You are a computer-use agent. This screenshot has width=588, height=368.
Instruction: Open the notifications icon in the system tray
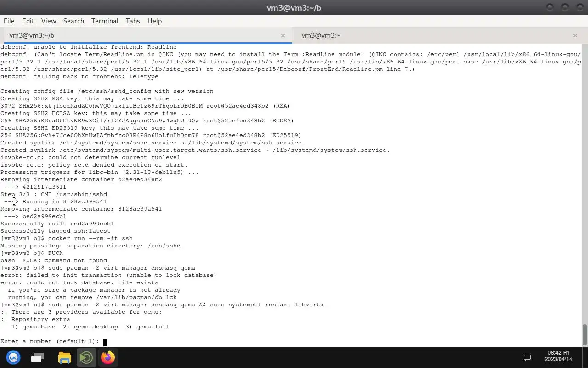[527, 357]
